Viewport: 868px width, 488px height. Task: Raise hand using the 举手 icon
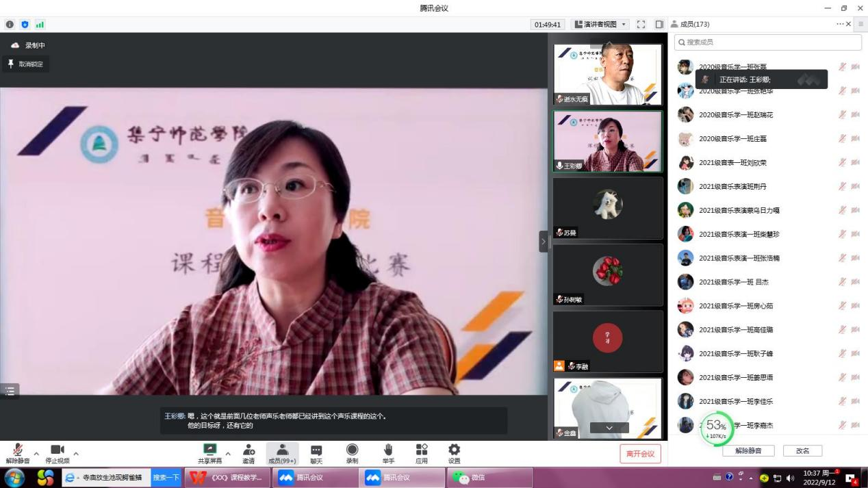tap(388, 451)
